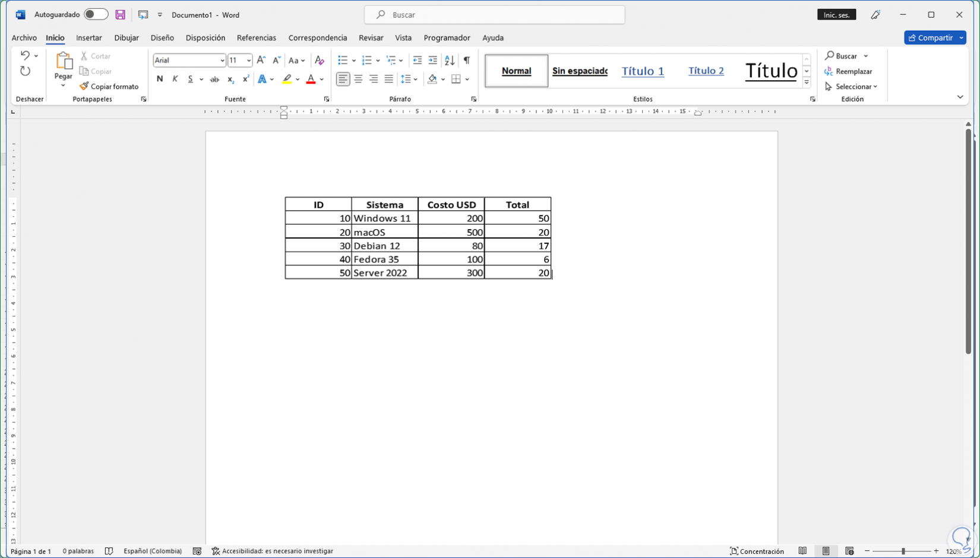Open the font size dropdown
This screenshot has width=980, height=558.
click(248, 61)
